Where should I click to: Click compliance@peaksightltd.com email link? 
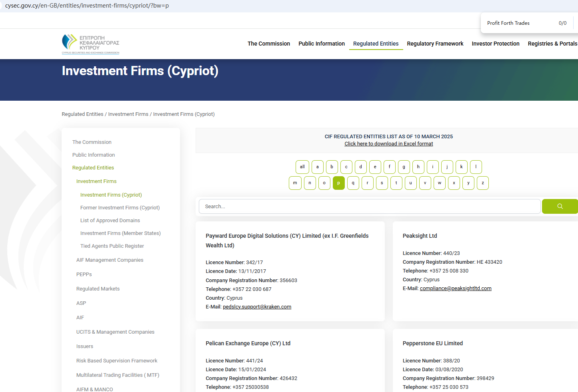click(455, 289)
